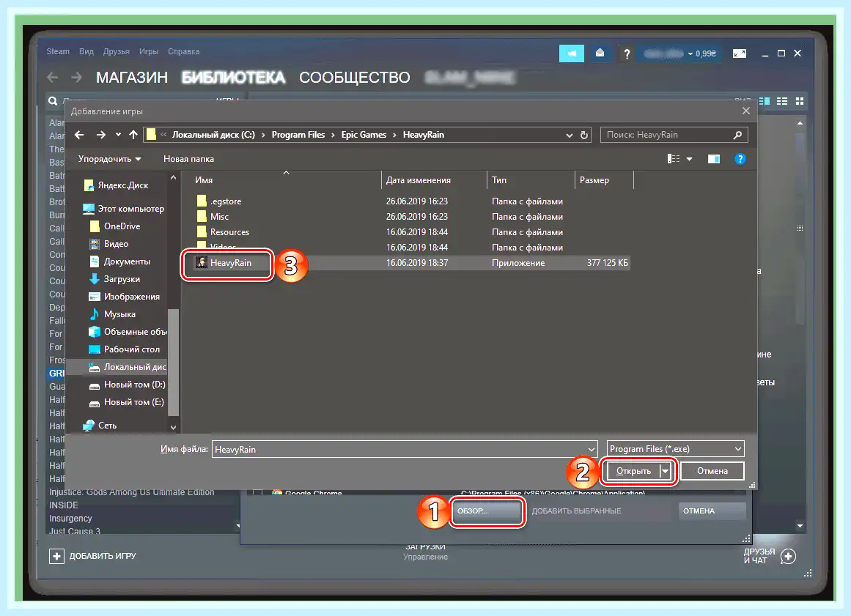Click Steam back navigation arrow

click(x=53, y=78)
